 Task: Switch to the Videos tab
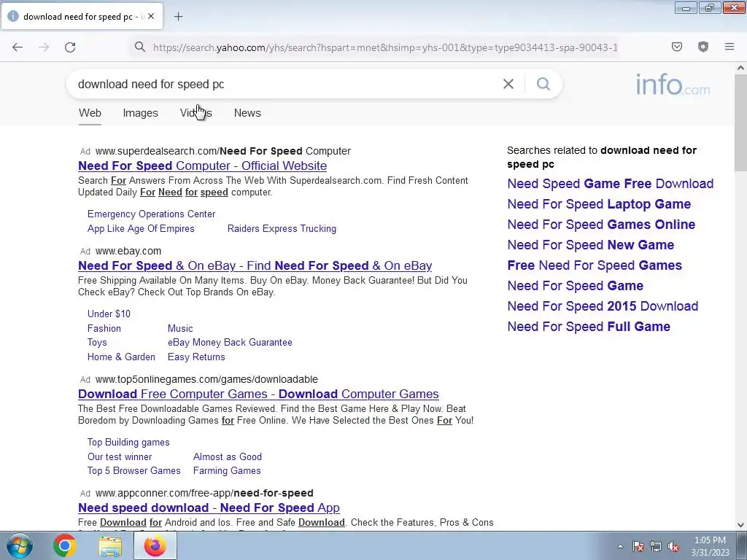click(196, 113)
